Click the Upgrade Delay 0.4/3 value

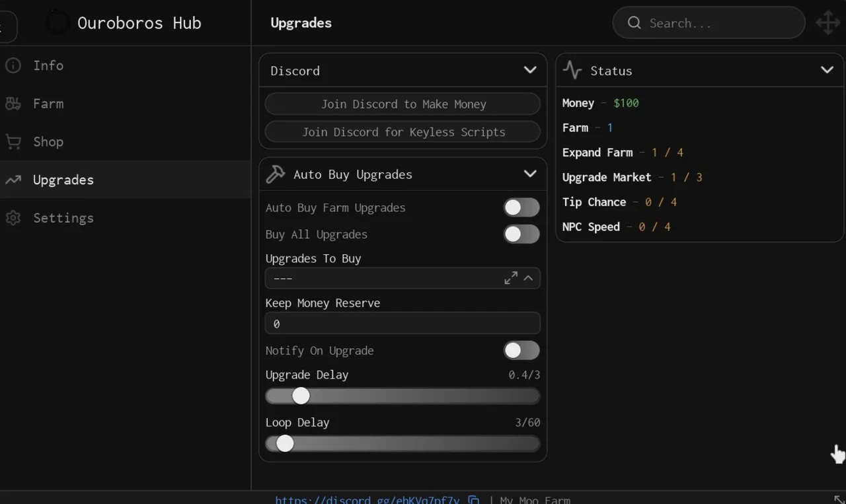point(524,375)
